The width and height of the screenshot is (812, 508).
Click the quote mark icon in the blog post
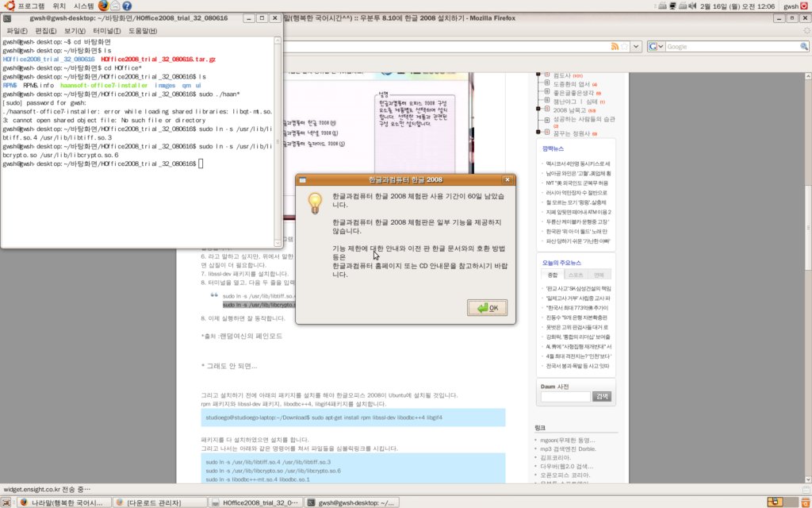214,295
